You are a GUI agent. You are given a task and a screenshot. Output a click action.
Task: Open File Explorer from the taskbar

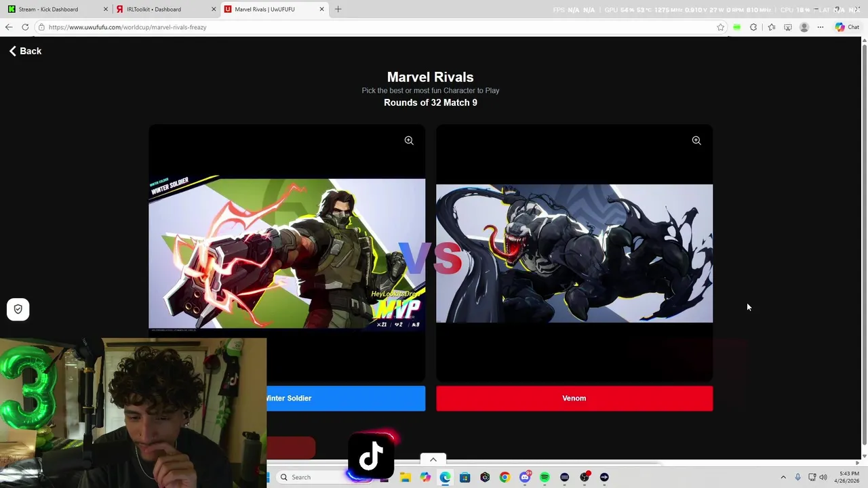(x=406, y=477)
